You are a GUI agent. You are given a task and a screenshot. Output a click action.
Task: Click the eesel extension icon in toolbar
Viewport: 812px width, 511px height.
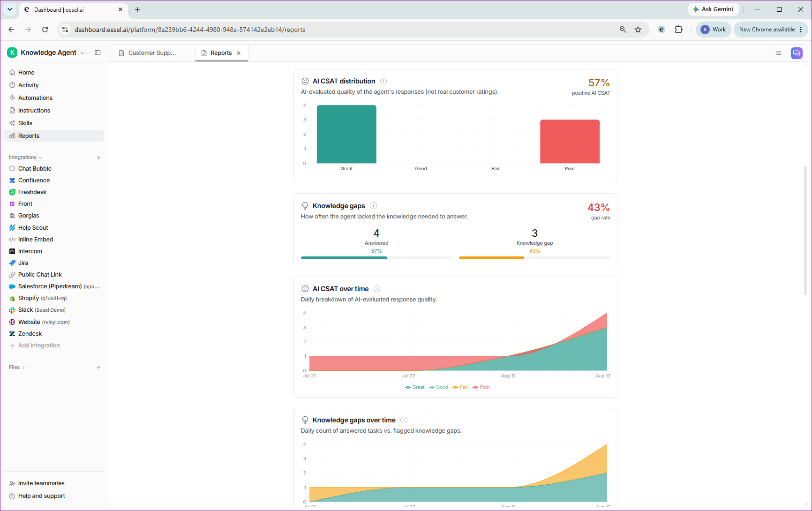(662, 30)
